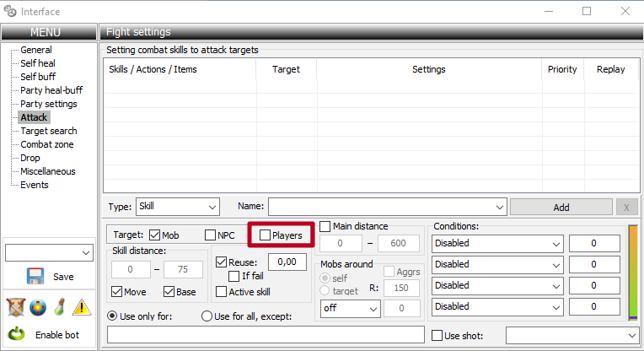Screen dimensions: 644x351
Task: Click the yellow warning triangle icon
Action: click(x=82, y=306)
